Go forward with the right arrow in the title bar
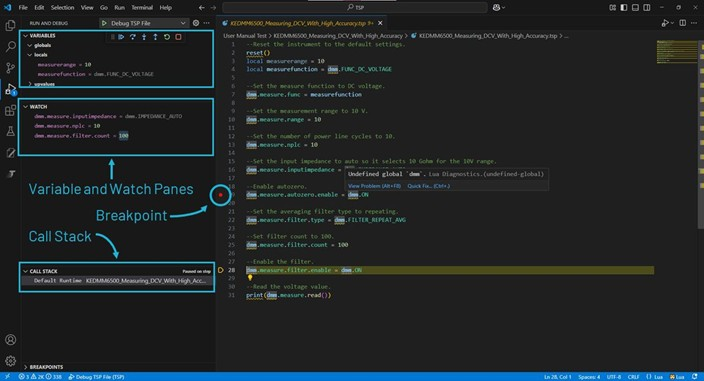 click(x=213, y=8)
